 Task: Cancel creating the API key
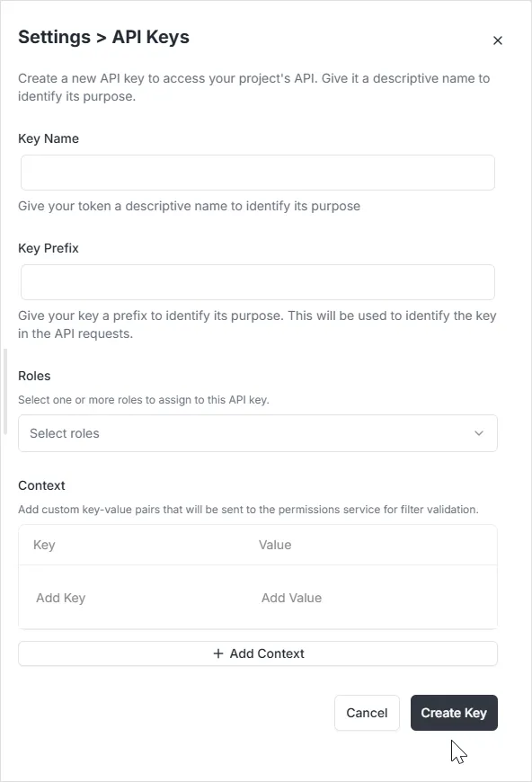click(x=367, y=712)
